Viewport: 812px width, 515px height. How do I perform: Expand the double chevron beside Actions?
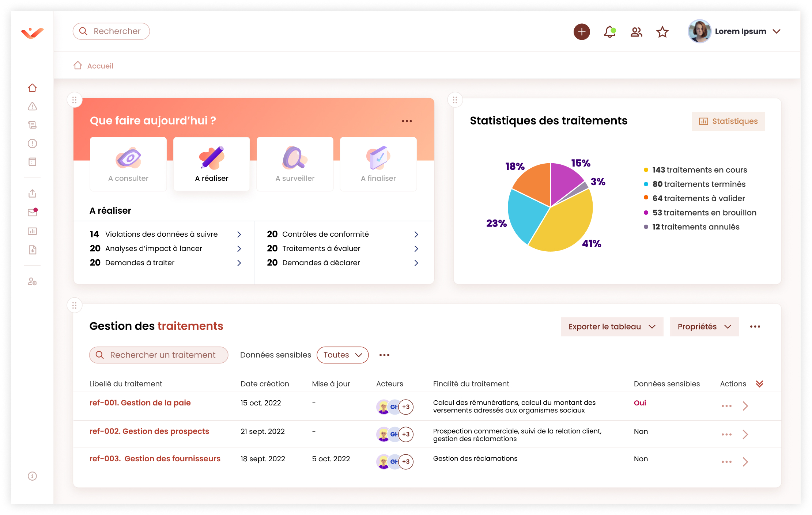coord(759,384)
